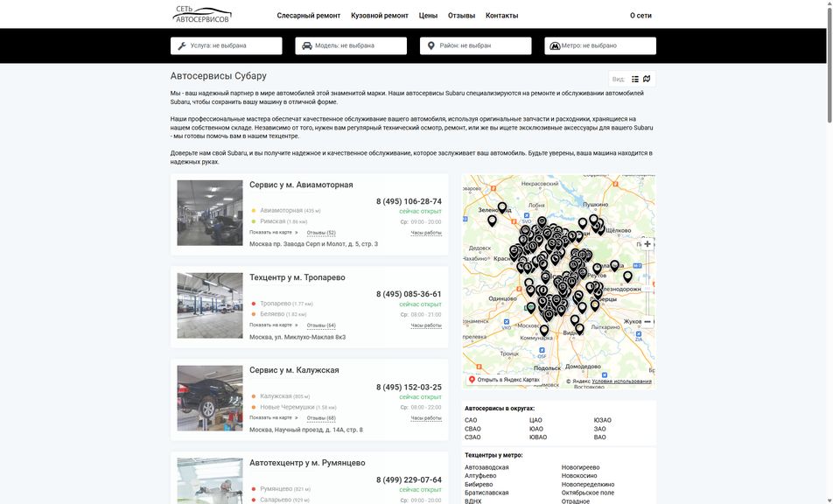Viewport: 833px width, 504px height.
Task: Open the Румянцево auto center photo
Action: (x=210, y=481)
